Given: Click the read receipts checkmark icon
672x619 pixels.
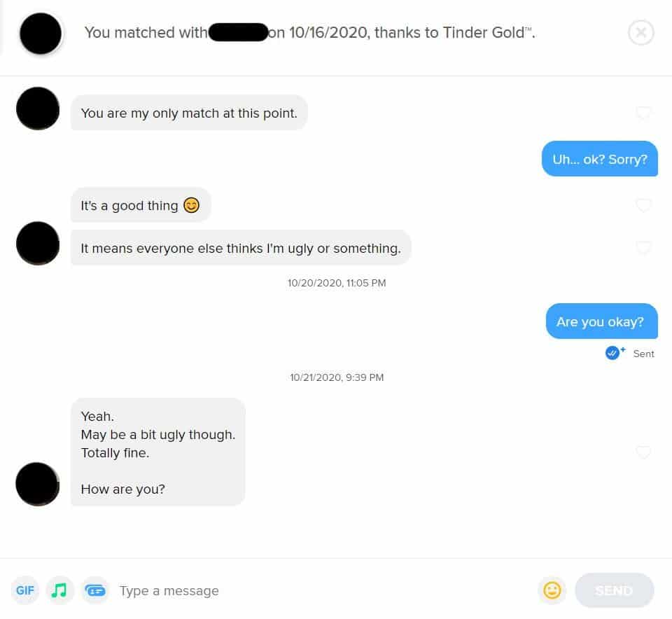Looking at the screenshot, I should pos(612,353).
